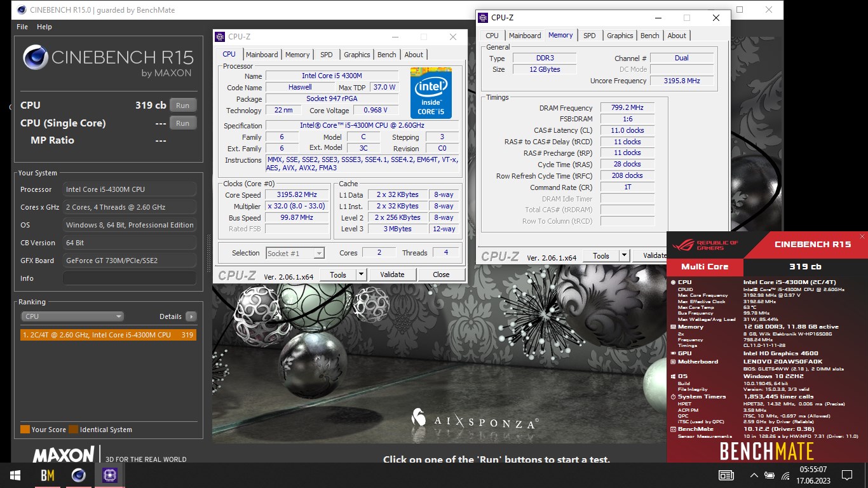
Task: Click the Info input field
Action: pyautogui.click(x=129, y=278)
